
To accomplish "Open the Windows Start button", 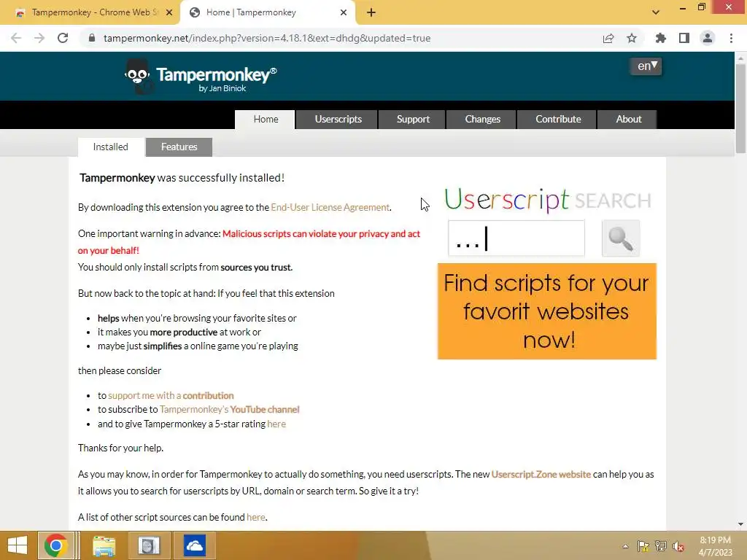I will click(x=18, y=545).
